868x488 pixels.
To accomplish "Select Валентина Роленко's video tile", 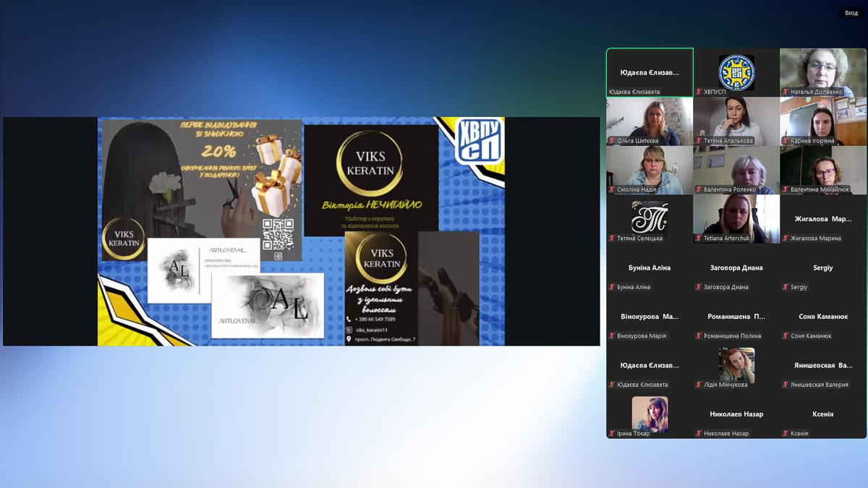I will [x=736, y=171].
